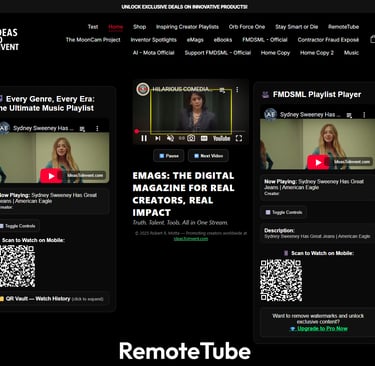Open the Home Copy menu item
The image size is (375, 366).
[275, 53]
